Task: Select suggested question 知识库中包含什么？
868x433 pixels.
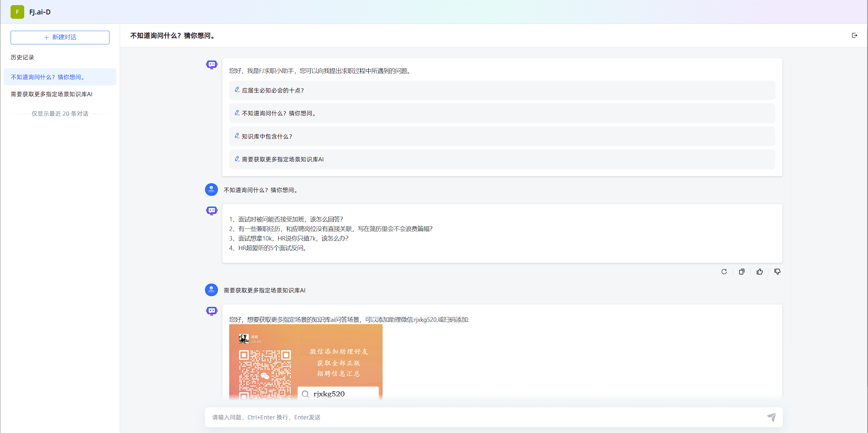Action: tap(502, 136)
